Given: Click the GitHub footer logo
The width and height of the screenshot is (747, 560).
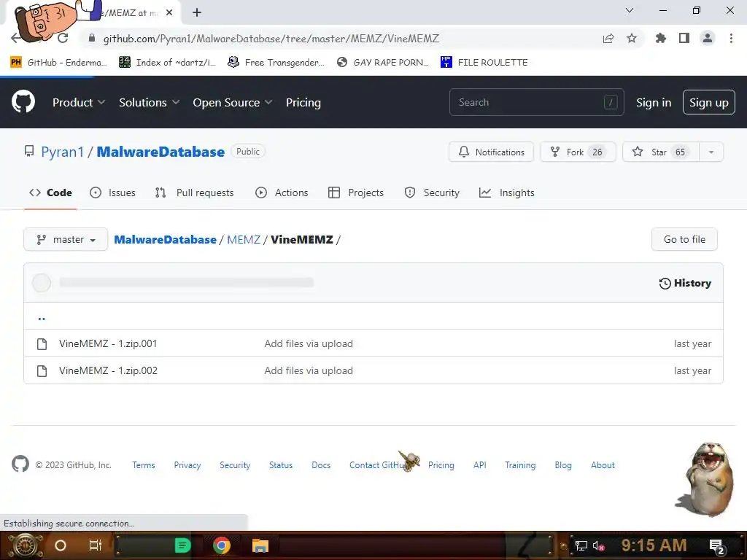Looking at the screenshot, I should click(20, 464).
